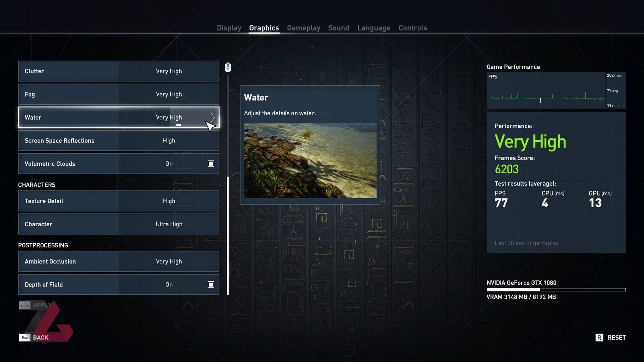Click the Depth of Field checkbox icon
Viewport: 644px width, 362px height.
[211, 284]
